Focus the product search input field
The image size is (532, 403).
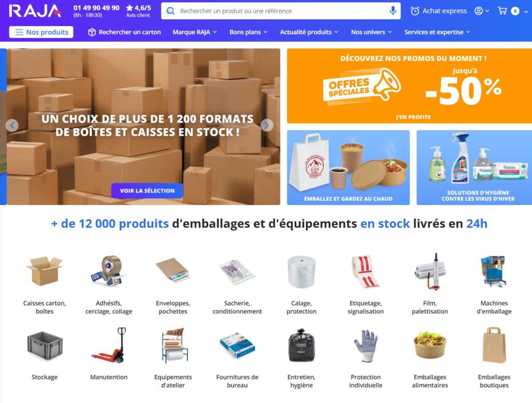[281, 11]
